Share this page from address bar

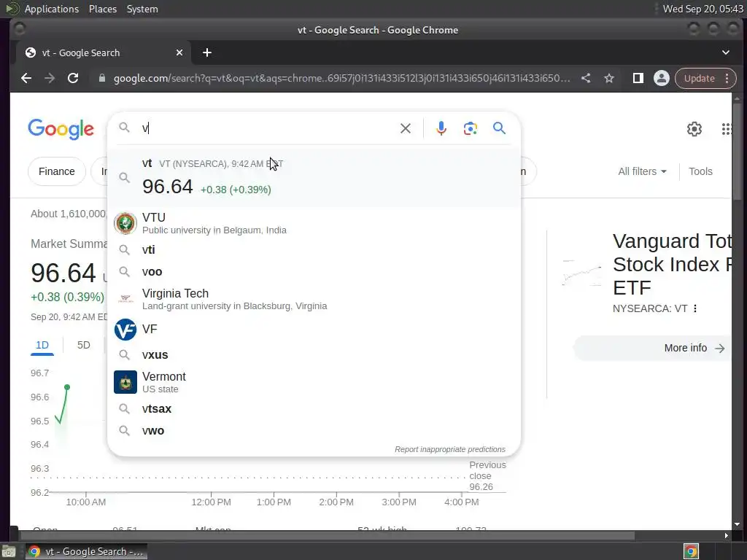pos(586,78)
